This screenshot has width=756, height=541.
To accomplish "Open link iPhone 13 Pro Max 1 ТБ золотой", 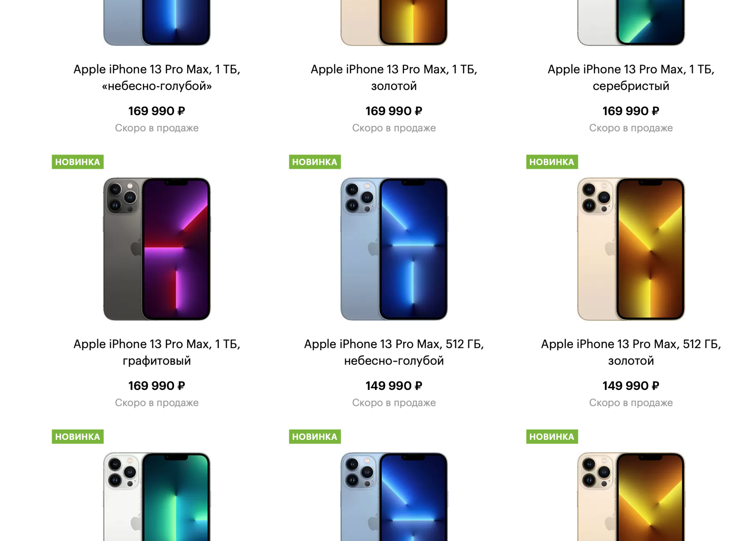I will coord(394,77).
